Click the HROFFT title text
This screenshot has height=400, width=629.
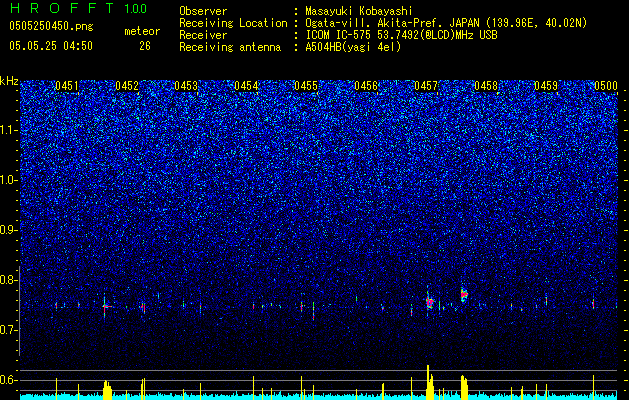pyautogui.click(x=61, y=8)
